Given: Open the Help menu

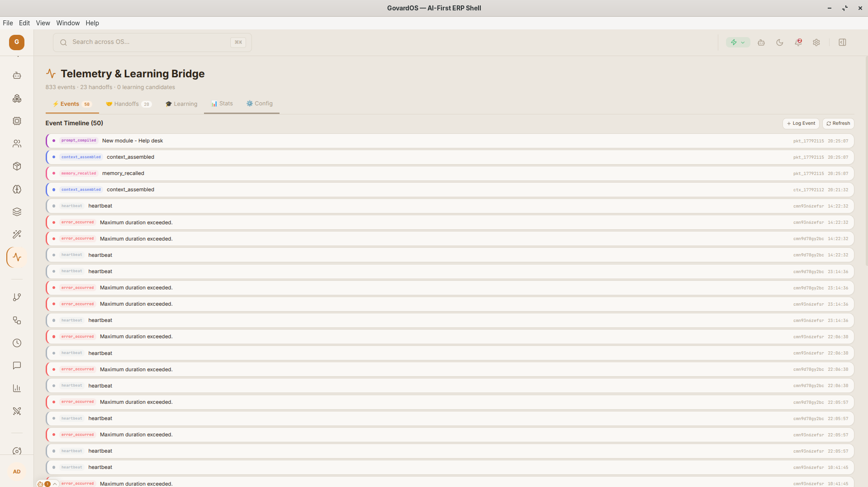Looking at the screenshot, I should pos(92,23).
